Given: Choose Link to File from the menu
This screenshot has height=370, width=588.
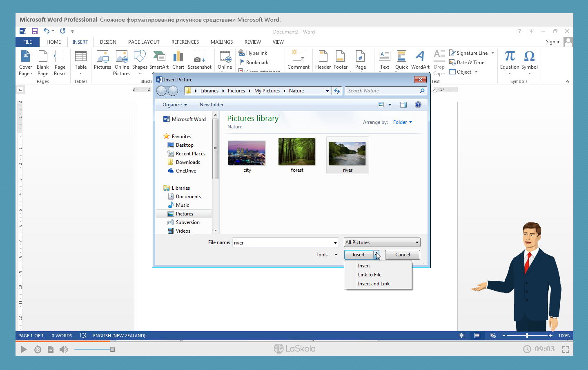Looking at the screenshot, I should pos(370,275).
